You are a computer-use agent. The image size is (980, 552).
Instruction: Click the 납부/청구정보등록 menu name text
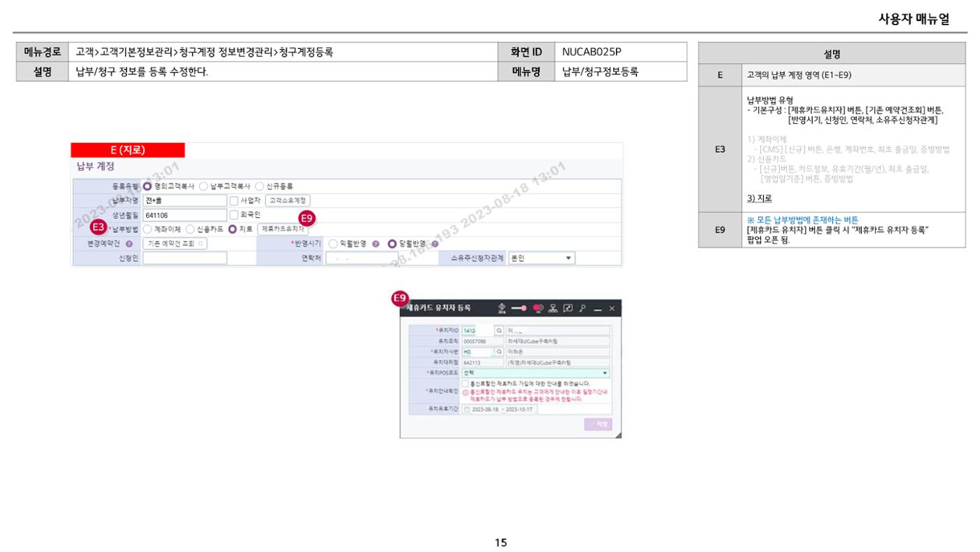[x=601, y=71]
